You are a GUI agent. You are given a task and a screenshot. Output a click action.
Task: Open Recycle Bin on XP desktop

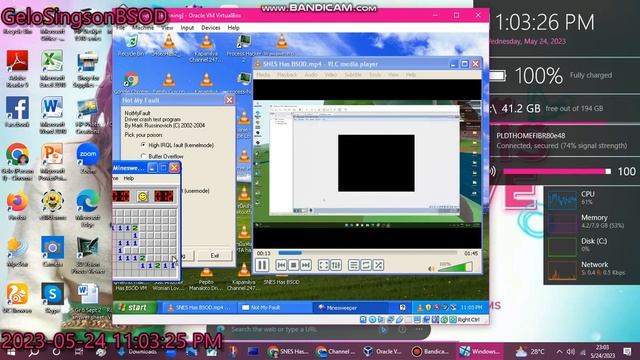pyautogui.click(x=131, y=45)
